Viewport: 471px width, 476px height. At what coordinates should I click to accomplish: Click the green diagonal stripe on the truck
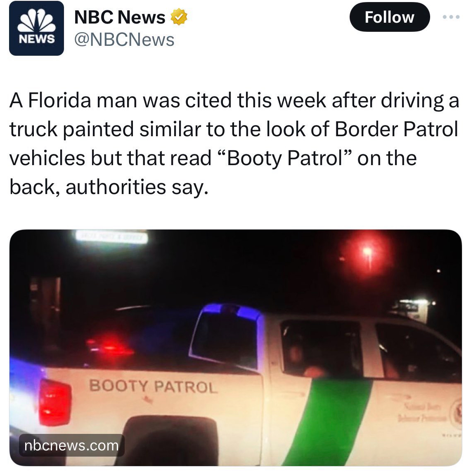pos(328,422)
